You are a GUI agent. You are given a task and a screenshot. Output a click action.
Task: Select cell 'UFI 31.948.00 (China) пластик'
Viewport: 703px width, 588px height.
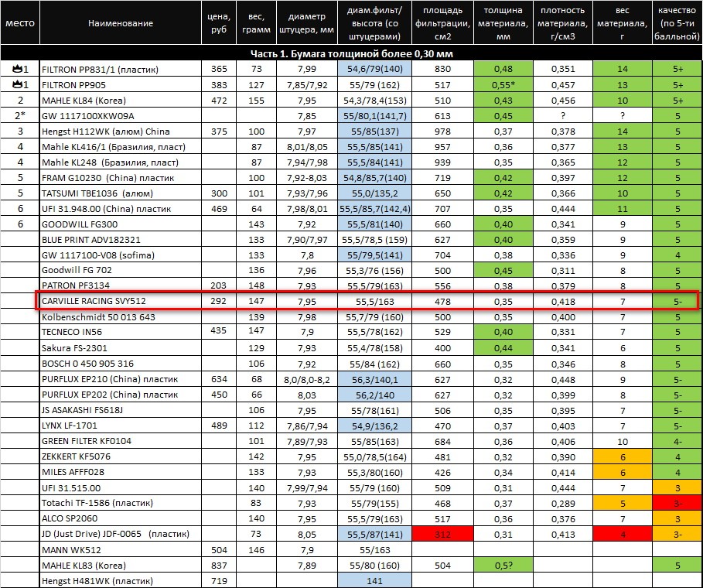click(121, 209)
